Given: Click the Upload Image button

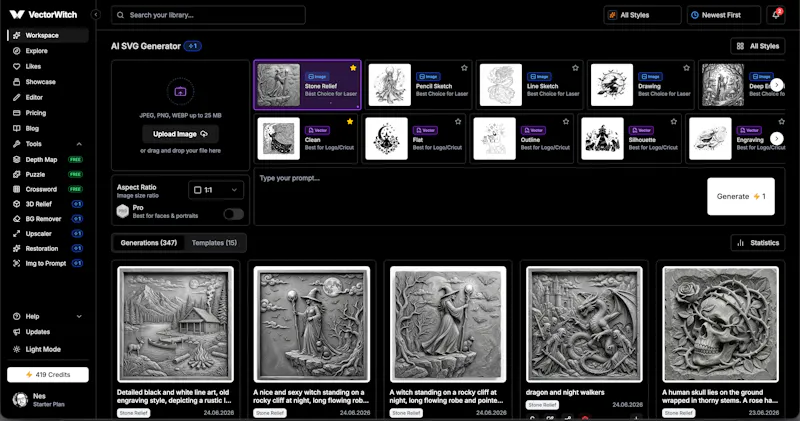Looking at the screenshot, I should [x=181, y=134].
